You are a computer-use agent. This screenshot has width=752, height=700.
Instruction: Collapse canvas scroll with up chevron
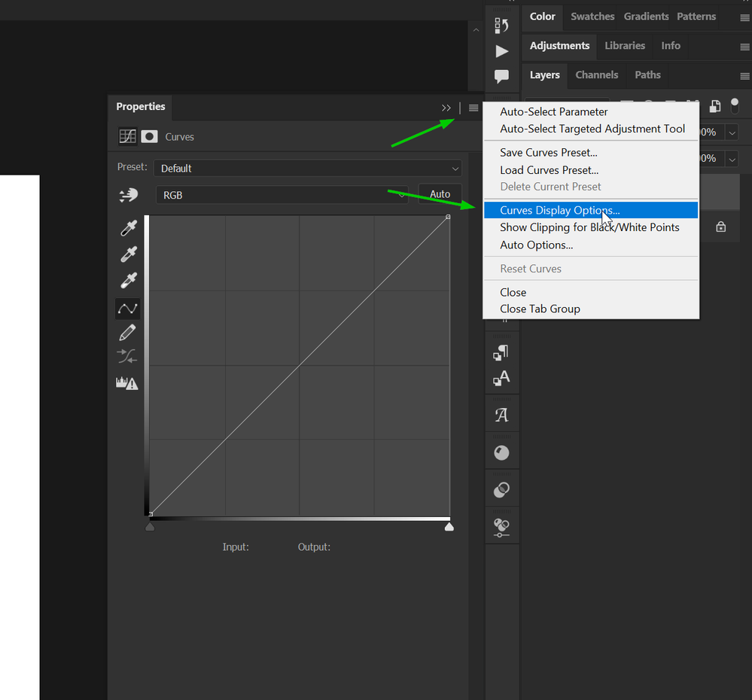tap(476, 29)
